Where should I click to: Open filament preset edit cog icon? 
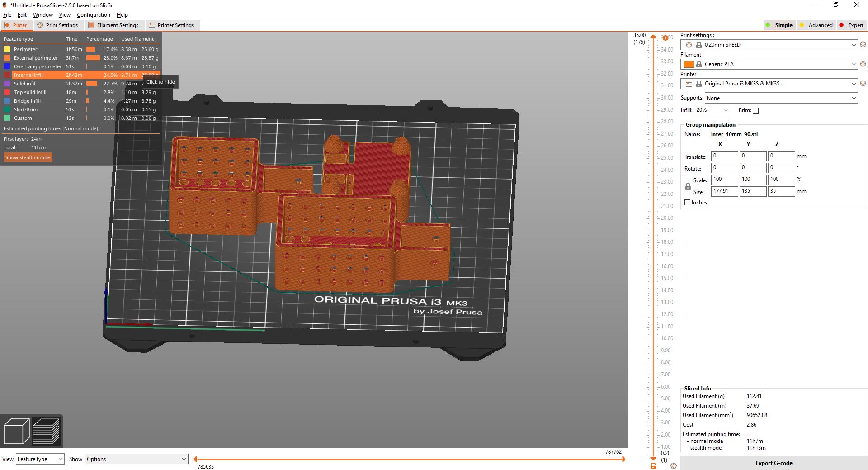click(x=863, y=64)
